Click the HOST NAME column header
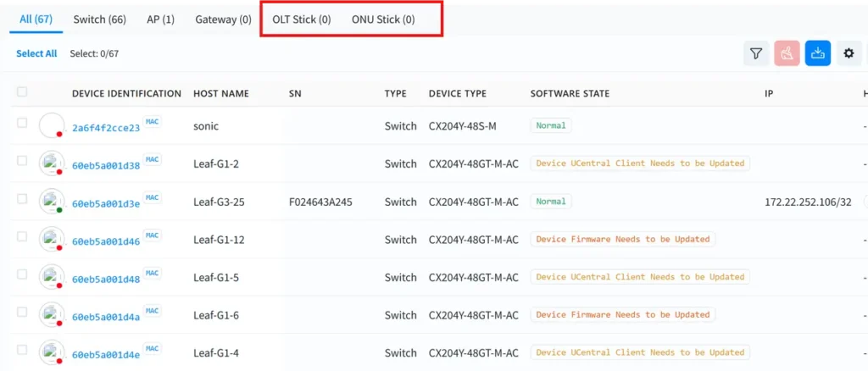Screen dimensions: 868x371 (221, 93)
